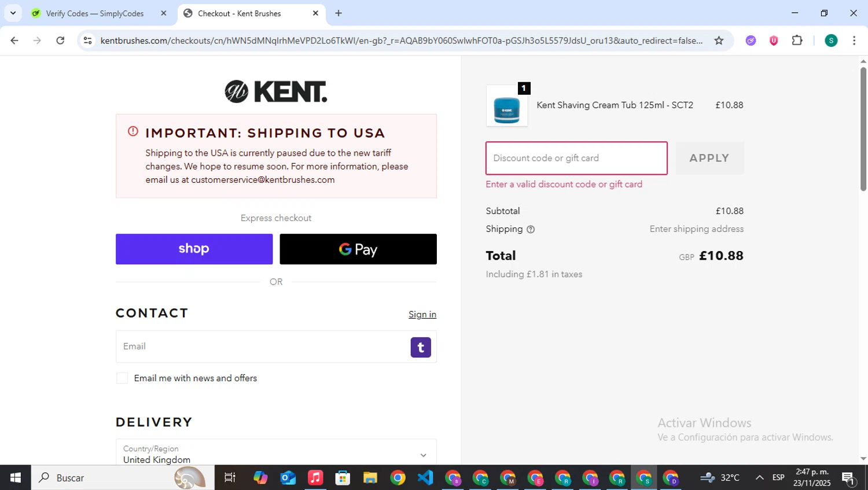Viewport: 868px width, 490px height.
Task: Reload the checkout page
Action: pyautogui.click(x=60, y=40)
